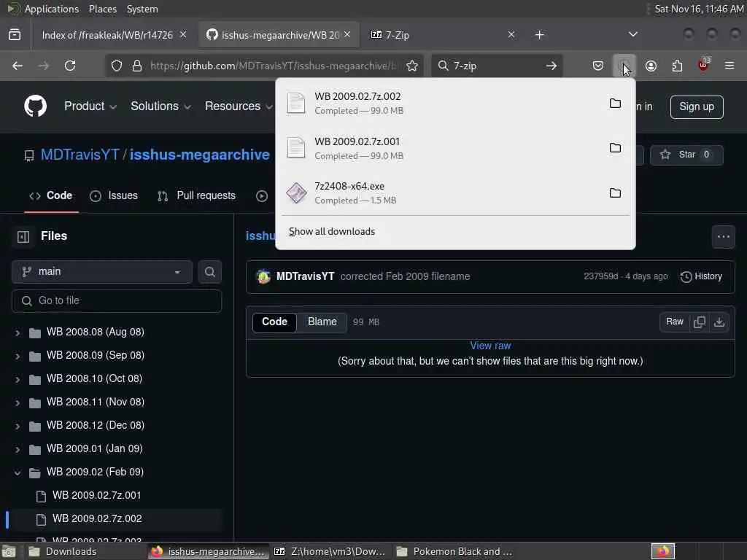Viewport: 747px width, 560px height.
Task: Open the main branch selector dropdown
Action: pyautogui.click(x=102, y=271)
